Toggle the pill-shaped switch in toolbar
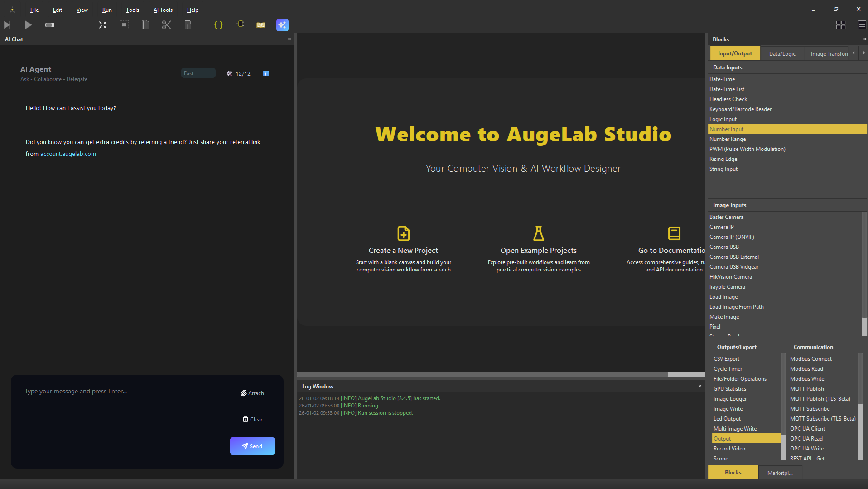Screen dimensions: 868x489 pos(50,25)
